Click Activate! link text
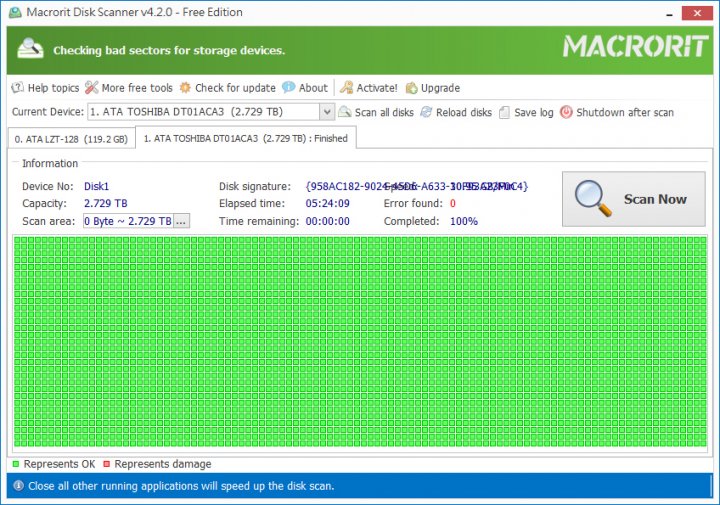 tap(377, 88)
